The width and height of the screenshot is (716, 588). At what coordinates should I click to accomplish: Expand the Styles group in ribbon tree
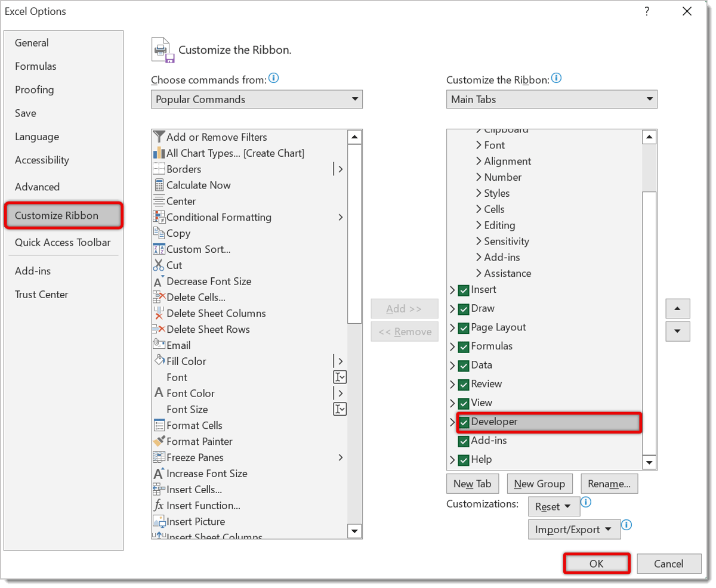479,194
